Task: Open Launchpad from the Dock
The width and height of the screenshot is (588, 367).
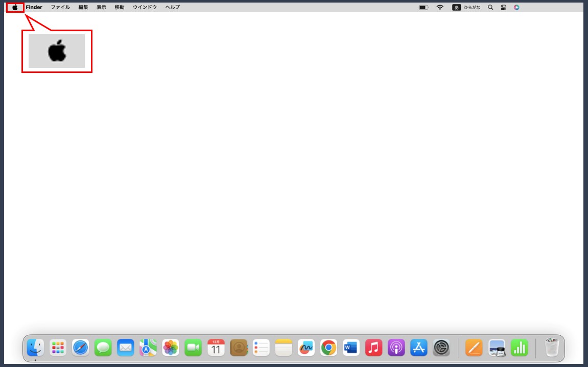Action: click(x=58, y=348)
